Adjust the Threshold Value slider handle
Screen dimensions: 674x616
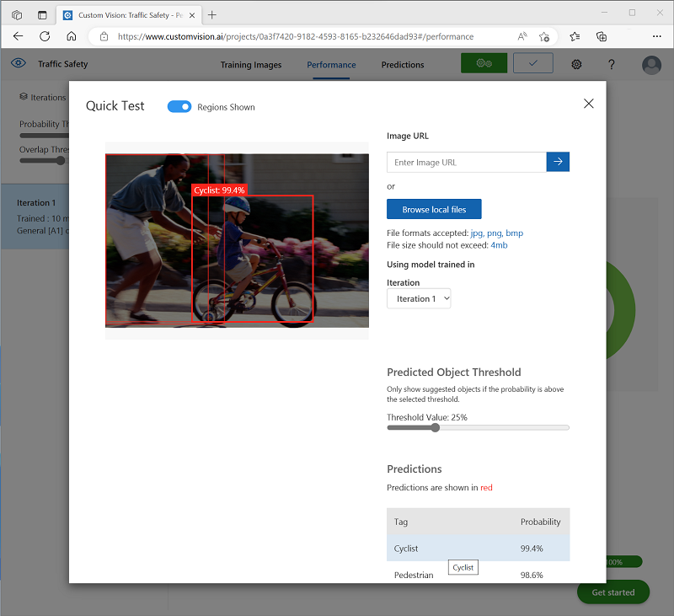point(436,427)
